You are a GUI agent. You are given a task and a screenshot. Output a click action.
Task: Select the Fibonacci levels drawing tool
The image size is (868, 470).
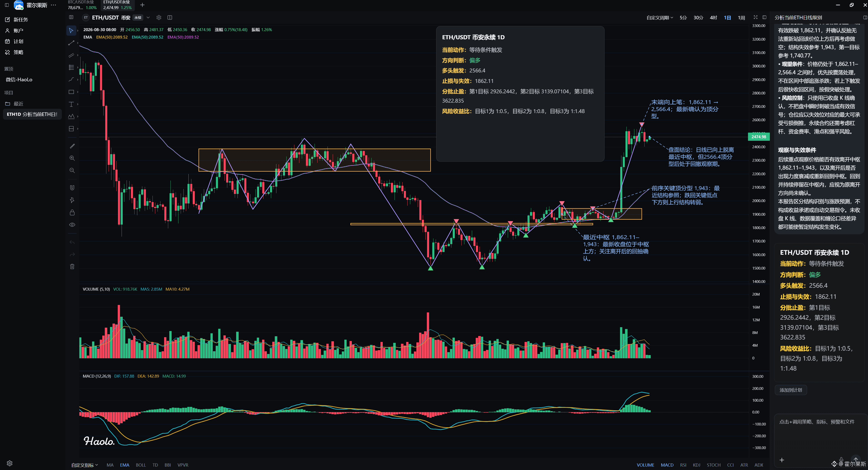[x=71, y=67]
